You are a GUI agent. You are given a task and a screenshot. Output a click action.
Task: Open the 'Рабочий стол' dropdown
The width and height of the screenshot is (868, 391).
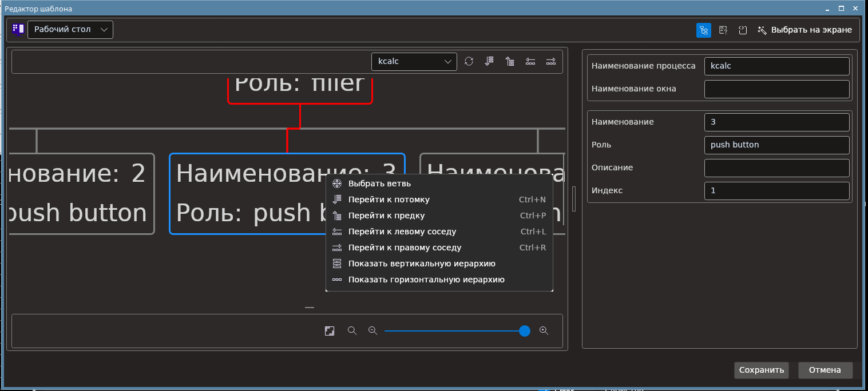tap(70, 30)
